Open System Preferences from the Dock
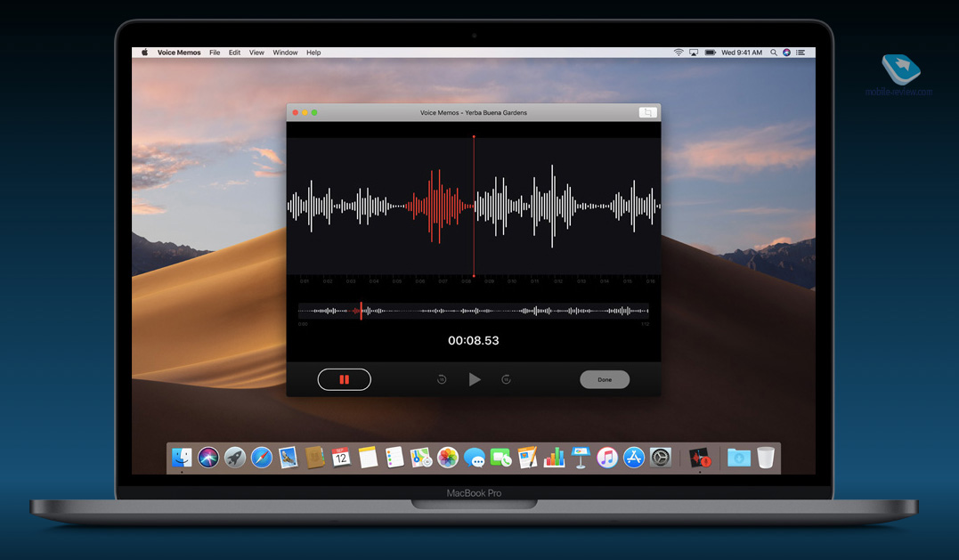 (x=661, y=458)
